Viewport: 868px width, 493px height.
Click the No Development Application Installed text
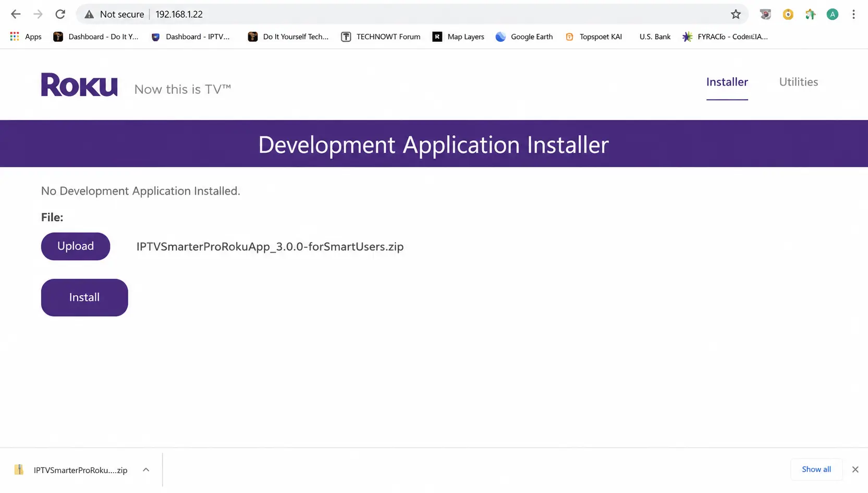(x=141, y=191)
